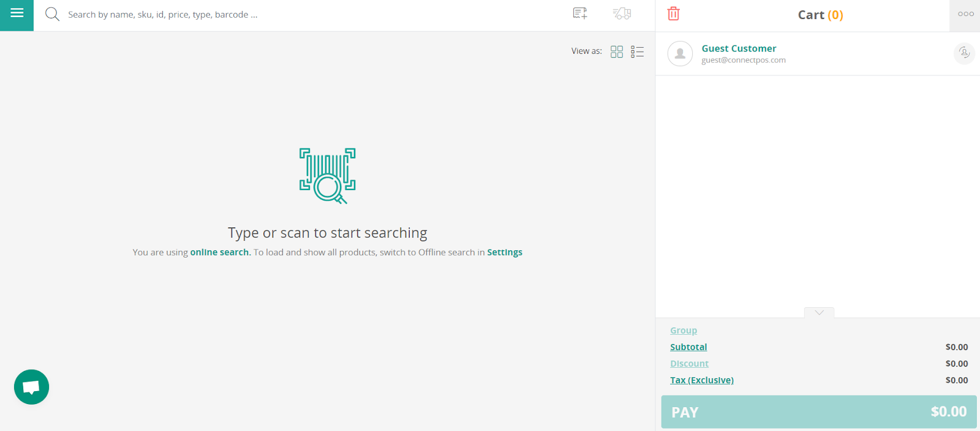Click the shipping truck icon
This screenshot has height=431, width=980.
coord(622,13)
